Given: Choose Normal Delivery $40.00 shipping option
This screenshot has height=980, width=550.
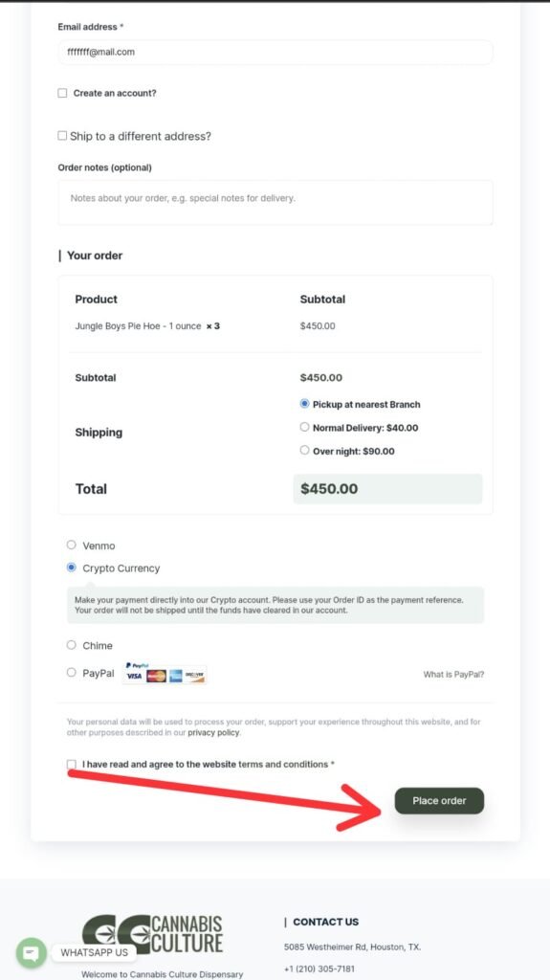Looking at the screenshot, I should pyautogui.click(x=304, y=427).
